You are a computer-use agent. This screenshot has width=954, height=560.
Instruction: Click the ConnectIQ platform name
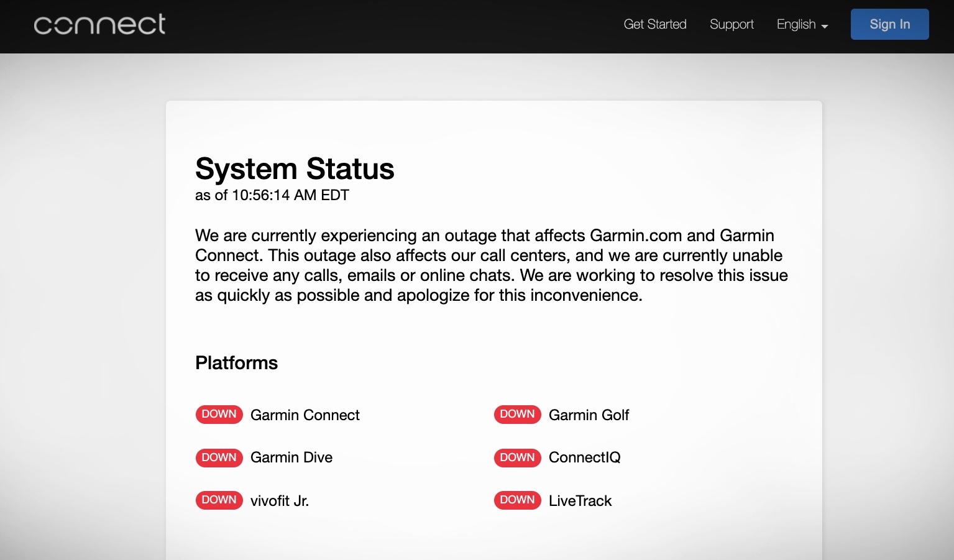[585, 457]
